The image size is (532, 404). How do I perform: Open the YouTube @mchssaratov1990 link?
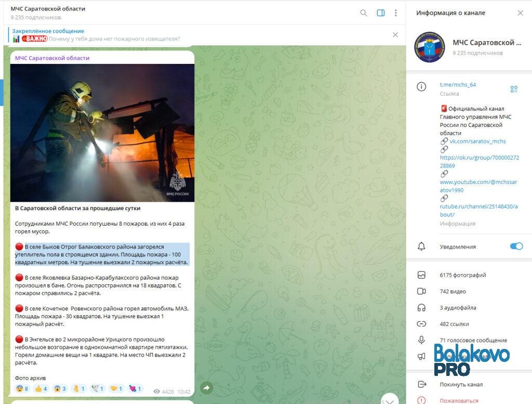pos(478,186)
